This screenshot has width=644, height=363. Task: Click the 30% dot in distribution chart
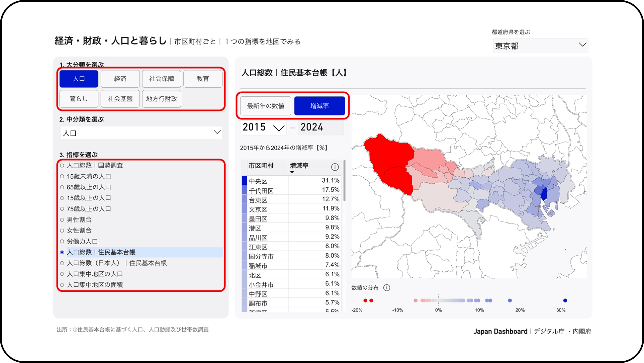tap(565, 300)
